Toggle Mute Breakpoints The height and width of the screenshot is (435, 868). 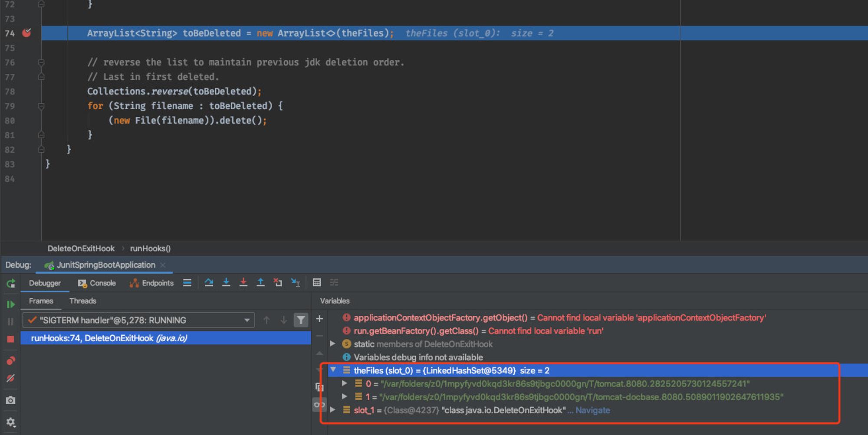pos(11,378)
